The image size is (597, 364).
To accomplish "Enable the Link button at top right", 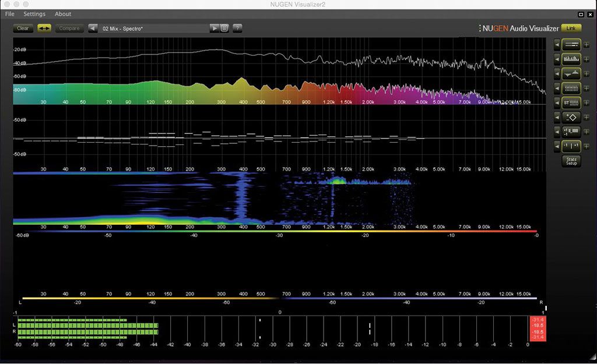I will point(571,28).
